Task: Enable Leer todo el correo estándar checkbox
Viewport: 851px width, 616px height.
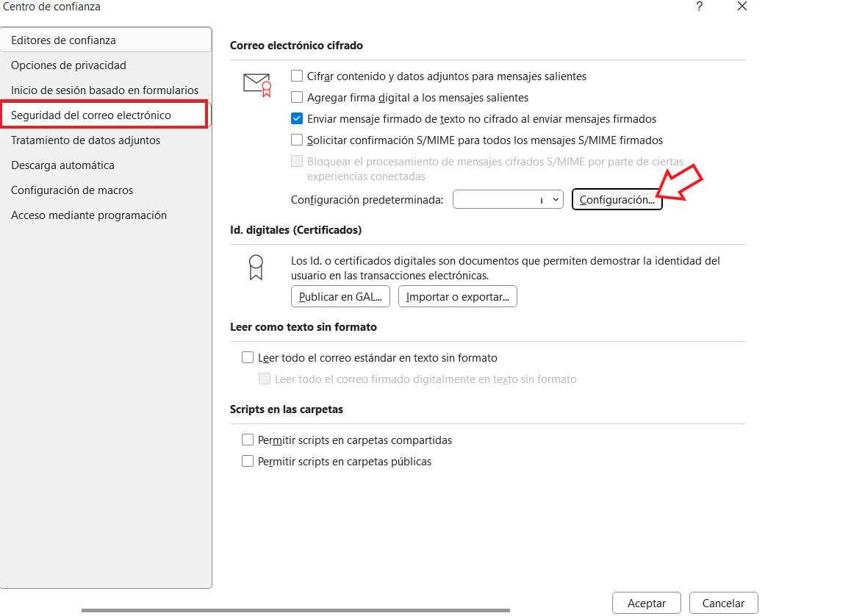Action: click(248, 358)
